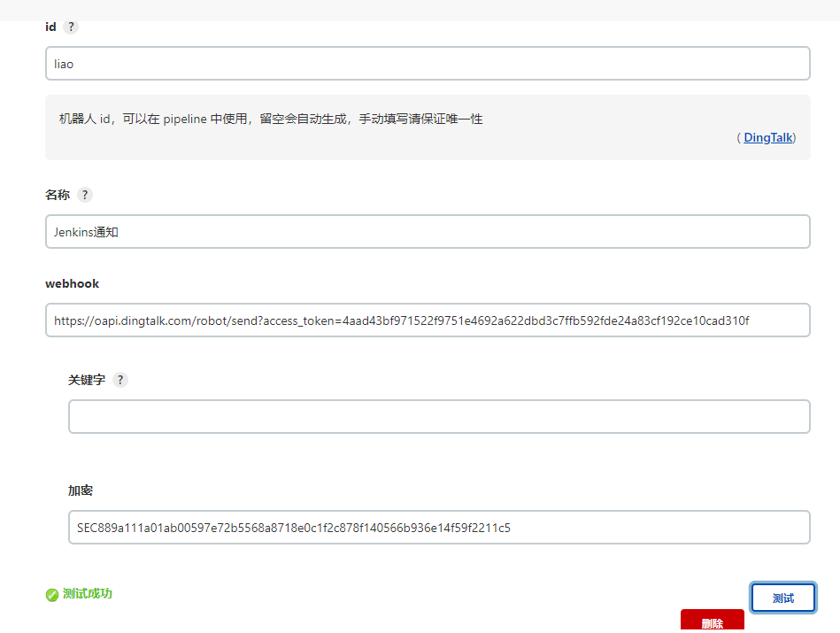Click the 名称 field with Jenkins通知
Screen dimensions: 840x633
(428, 232)
